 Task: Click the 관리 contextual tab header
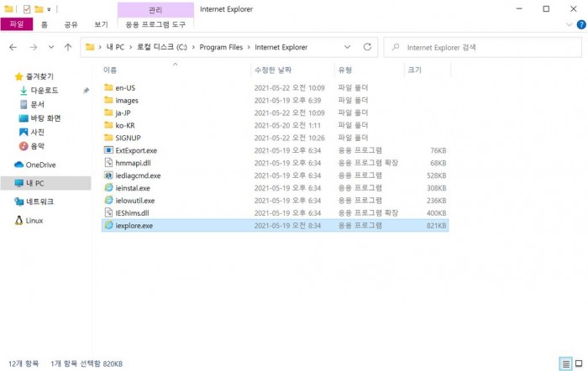tap(155, 10)
